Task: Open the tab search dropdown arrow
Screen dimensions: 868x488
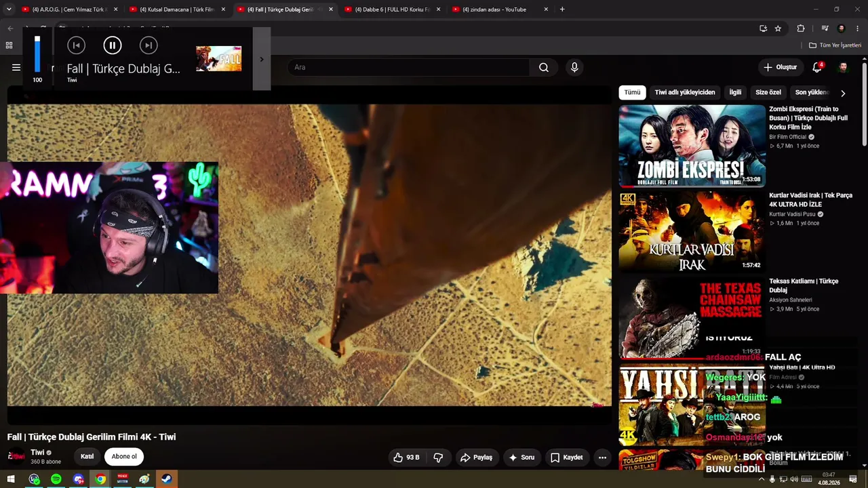Action: (7, 9)
